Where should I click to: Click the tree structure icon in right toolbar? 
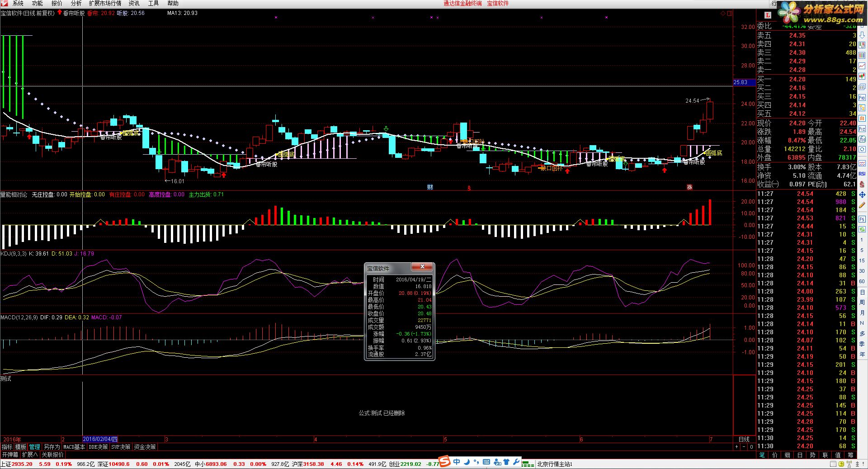[x=862, y=108]
